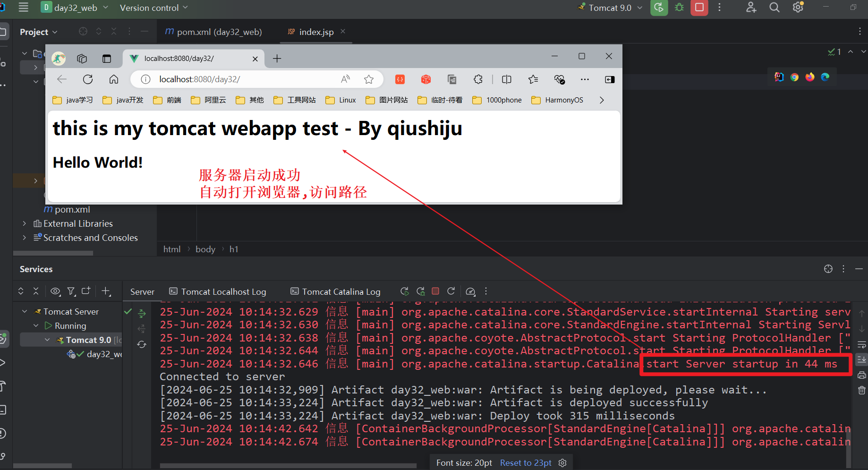Add localhost page to browser favorites
This screenshot has height=470, width=868.
click(x=369, y=79)
